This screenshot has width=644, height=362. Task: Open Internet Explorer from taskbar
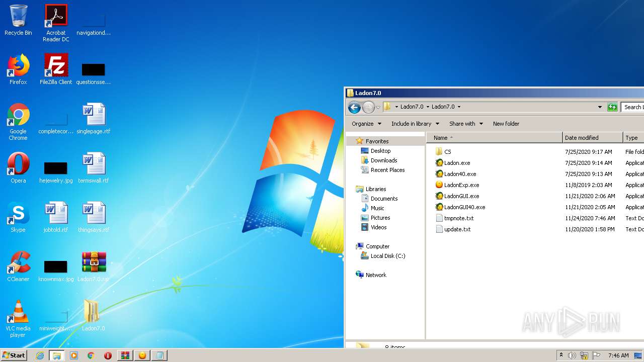tap(40, 355)
